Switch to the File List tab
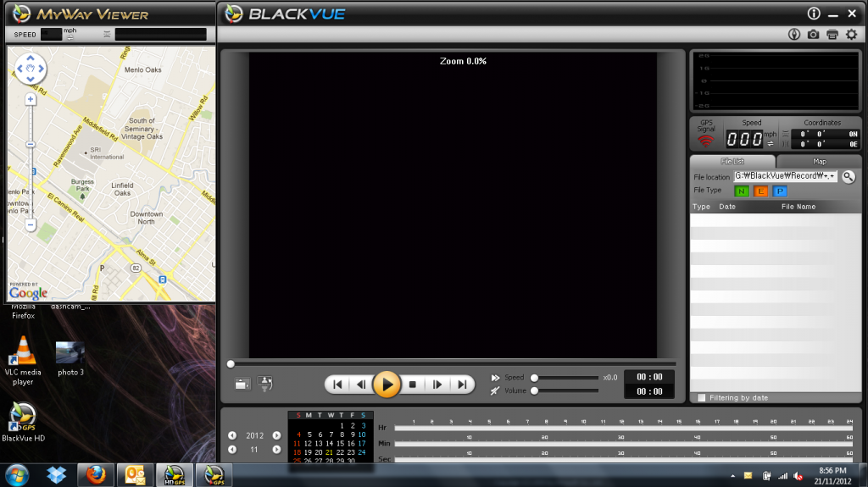Screen dimensions: 868x487 (x=732, y=161)
